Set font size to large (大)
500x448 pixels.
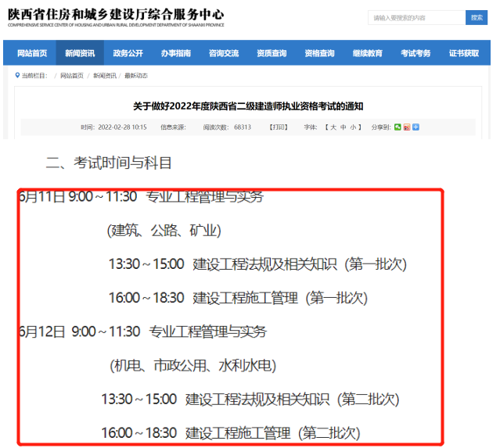[x=333, y=127]
